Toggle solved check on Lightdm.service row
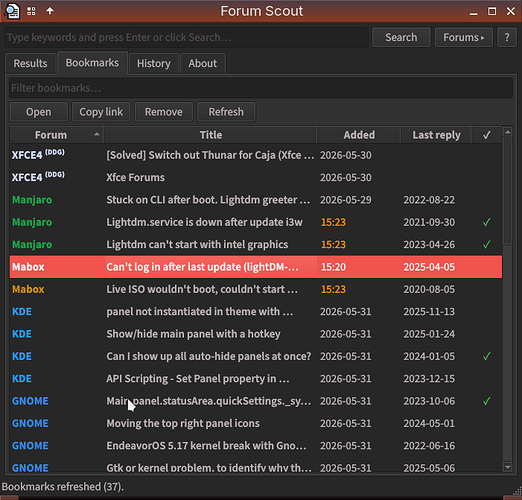 tap(486, 222)
